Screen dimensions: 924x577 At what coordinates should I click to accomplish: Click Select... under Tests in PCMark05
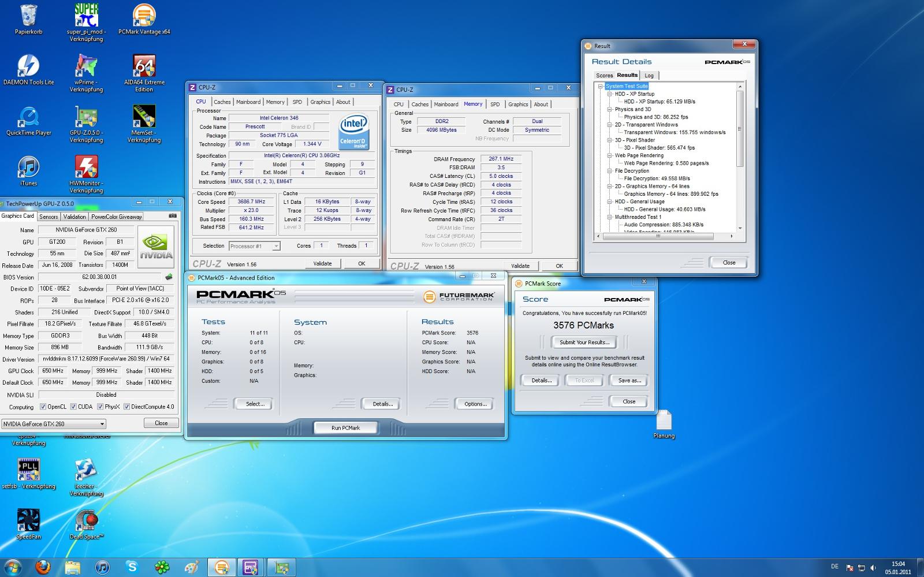(255, 404)
